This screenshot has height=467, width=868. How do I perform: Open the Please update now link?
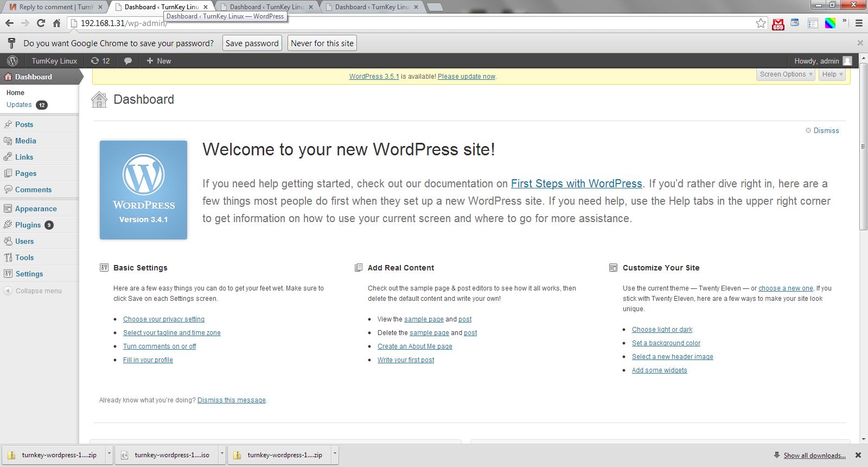coord(466,77)
